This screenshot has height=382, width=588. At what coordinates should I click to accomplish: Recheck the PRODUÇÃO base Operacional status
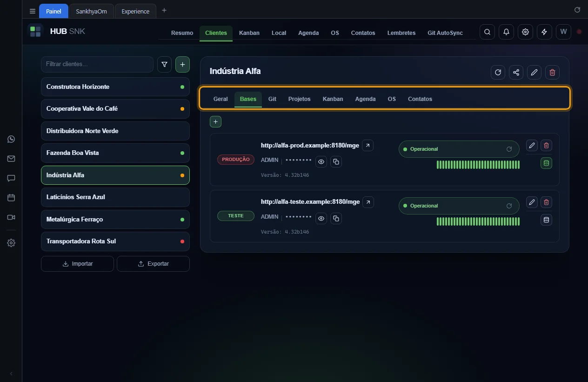pyautogui.click(x=509, y=149)
